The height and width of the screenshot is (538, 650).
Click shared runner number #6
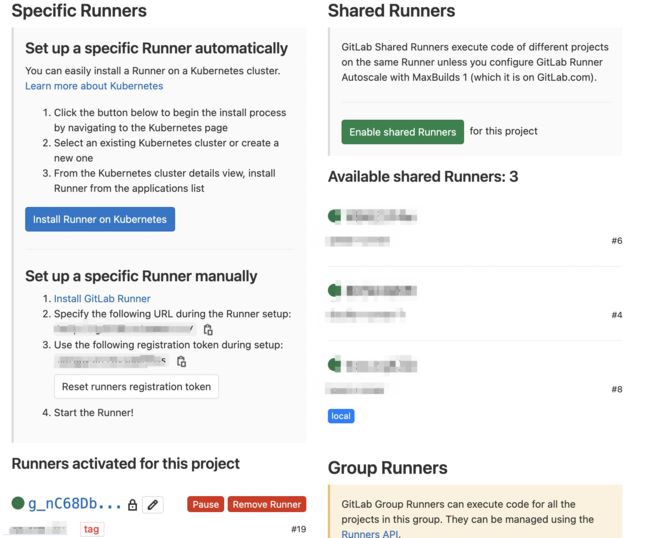617,241
